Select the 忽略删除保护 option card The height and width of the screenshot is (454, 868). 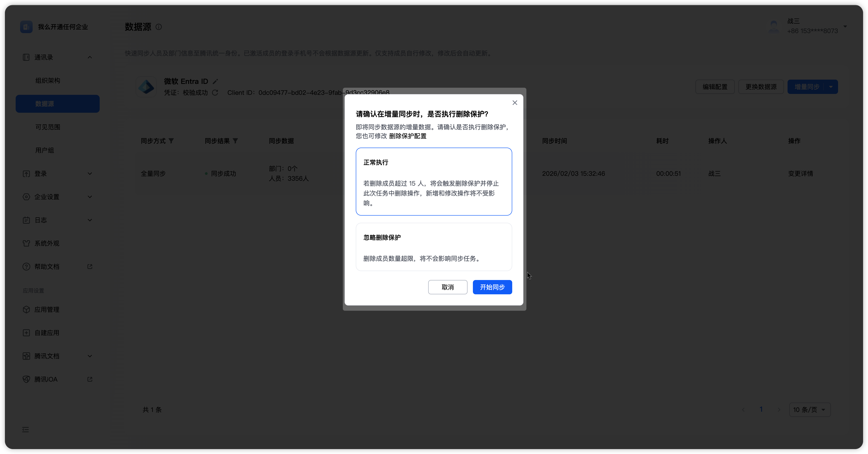pyautogui.click(x=434, y=246)
